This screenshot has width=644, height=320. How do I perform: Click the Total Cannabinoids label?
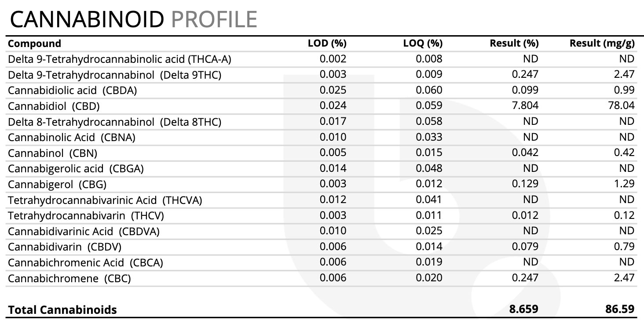(62, 310)
